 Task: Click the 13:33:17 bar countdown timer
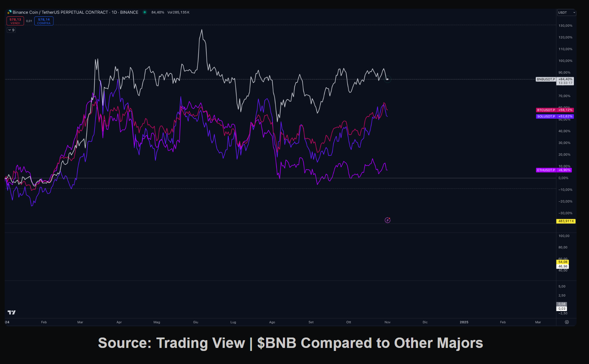pyautogui.click(x=566, y=83)
